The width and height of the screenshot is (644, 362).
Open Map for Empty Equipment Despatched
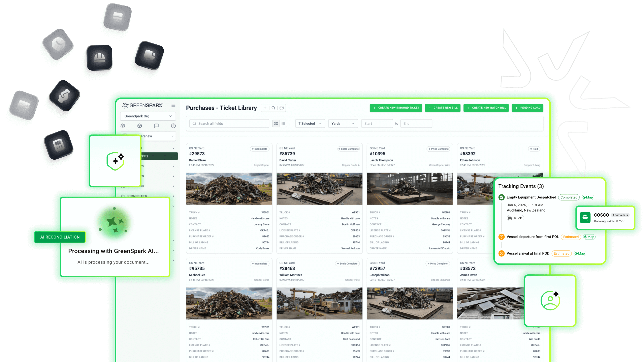pyautogui.click(x=588, y=197)
